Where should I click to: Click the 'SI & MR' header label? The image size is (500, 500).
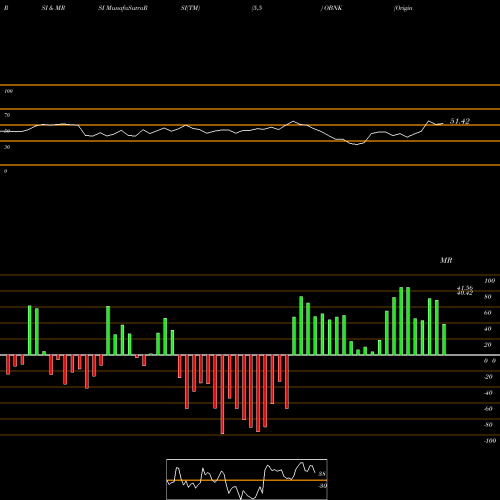53,8
